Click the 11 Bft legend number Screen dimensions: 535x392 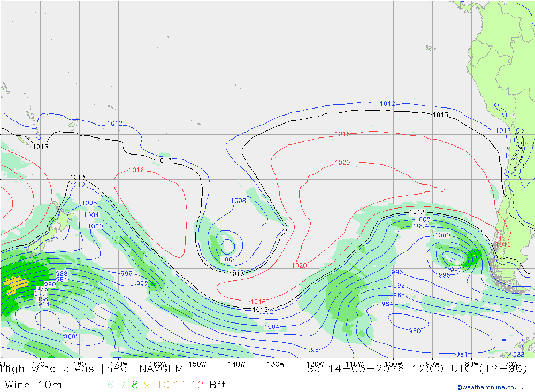pos(180,385)
